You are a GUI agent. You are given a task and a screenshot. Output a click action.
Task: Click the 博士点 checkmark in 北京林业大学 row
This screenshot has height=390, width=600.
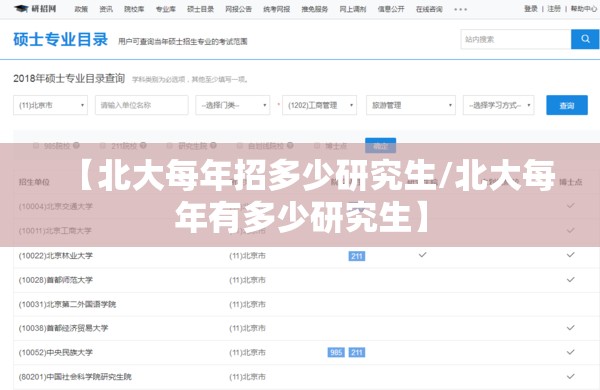point(570,255)
